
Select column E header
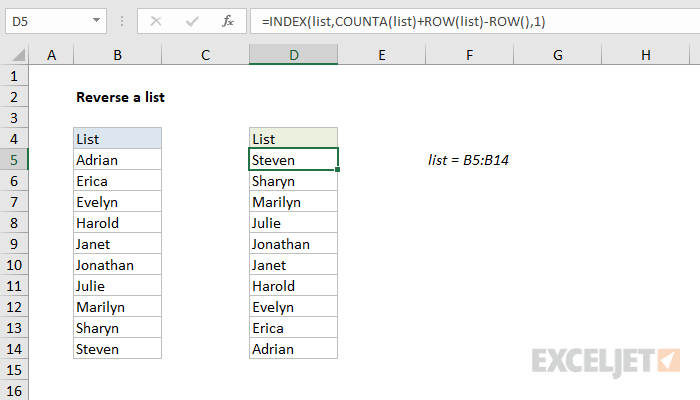[x=382, y=55]
